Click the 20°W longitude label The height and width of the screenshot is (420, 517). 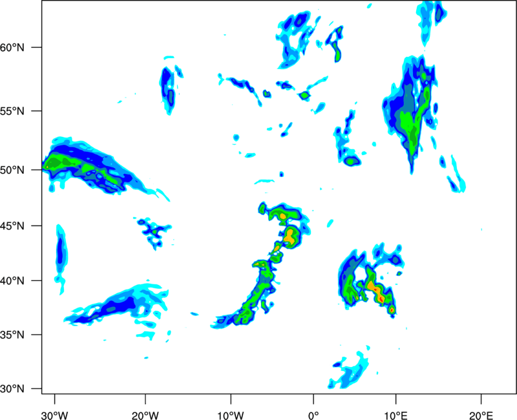point(145,415)
